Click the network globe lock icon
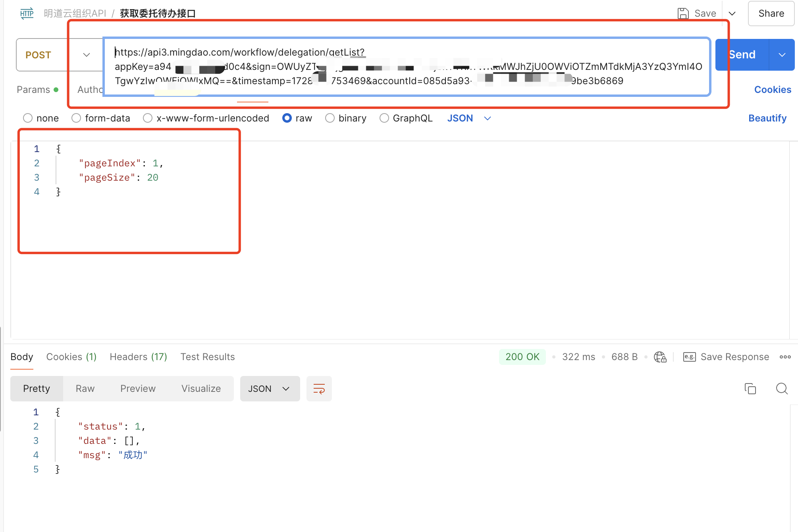Viewport: 798px width, 532px height. point(660,357)
